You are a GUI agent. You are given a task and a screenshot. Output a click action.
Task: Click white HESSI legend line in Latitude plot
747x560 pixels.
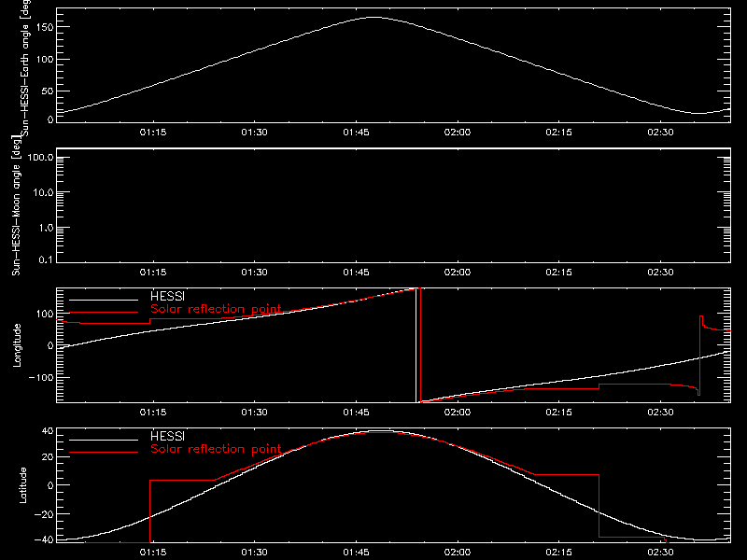104,440
